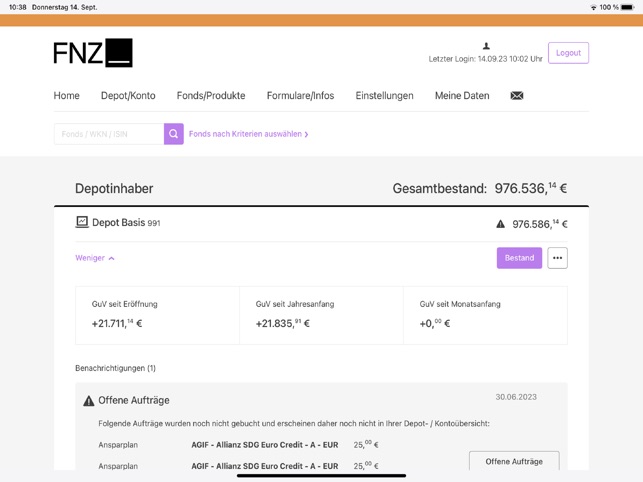Go to the Home menu item
The width and height of the screenshot is (643, 482).
67,96
